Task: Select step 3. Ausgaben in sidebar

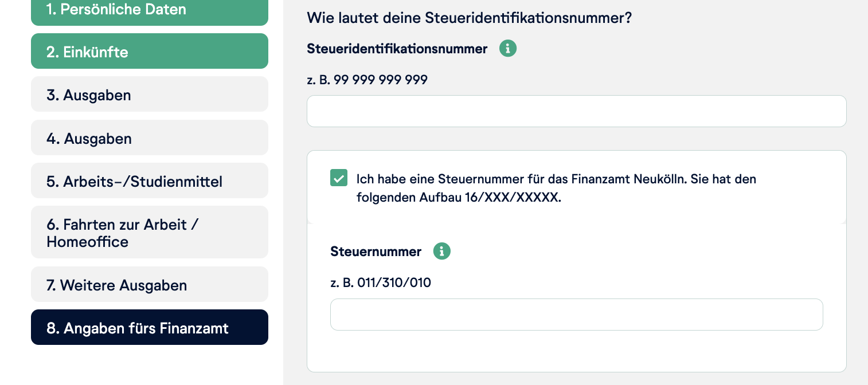Action: 149,95
